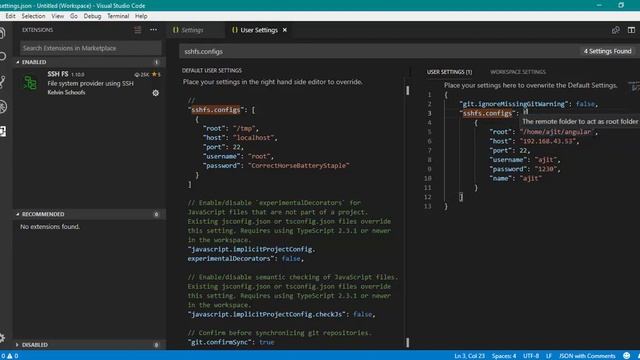Switch to the Settings editor tab

coord(196,30)
